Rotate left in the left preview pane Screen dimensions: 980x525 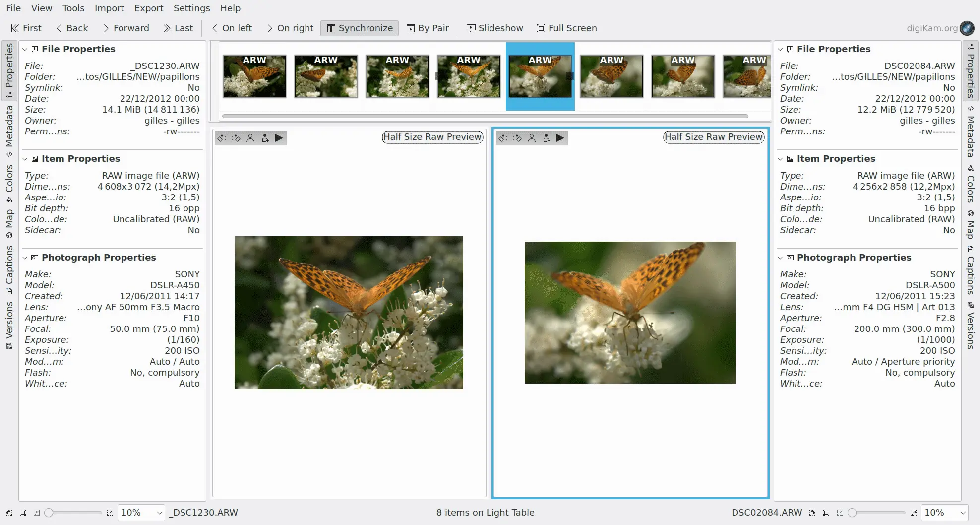[x=222, y=138]
